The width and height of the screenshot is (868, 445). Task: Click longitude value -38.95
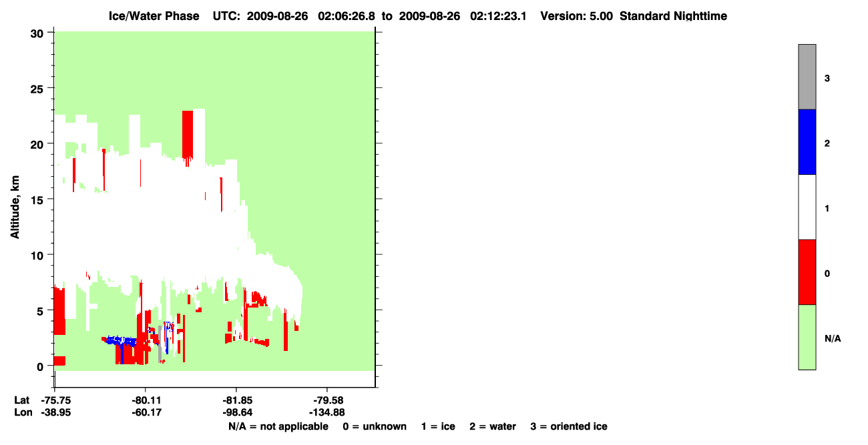tap(55, 413)
